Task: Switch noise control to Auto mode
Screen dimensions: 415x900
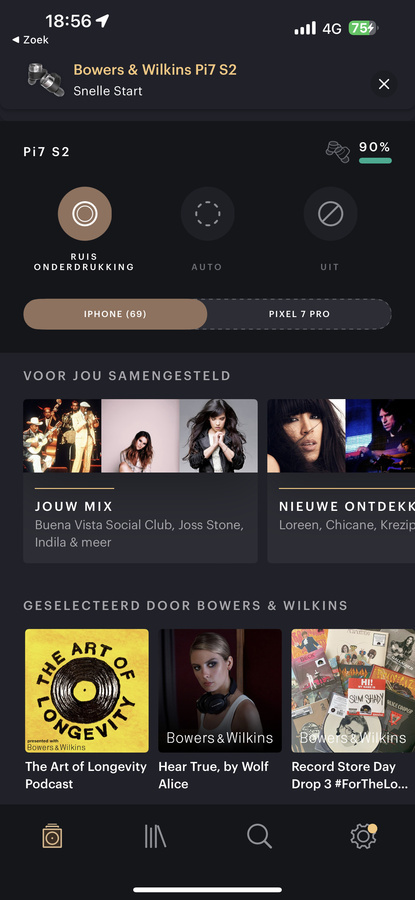Action: click(x=207, y=214)
